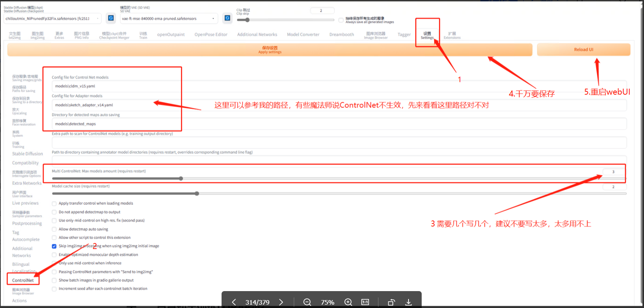This screenshot has height=308, width=644.
Task: Reset view with the 1:1 icon
Action: pos(365,302)
